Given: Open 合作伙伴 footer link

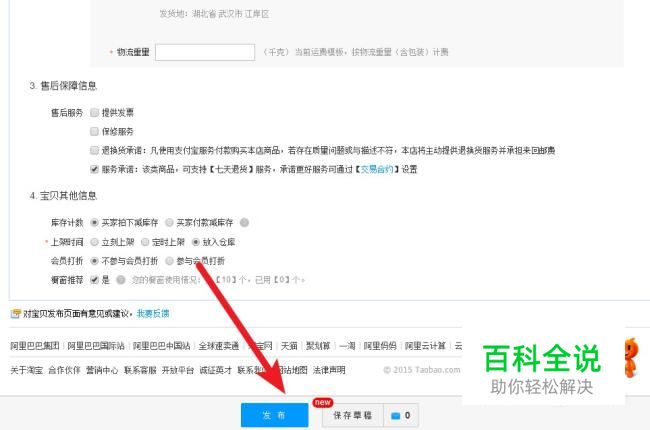Looking at the screenshot, I should coord(64,370).
